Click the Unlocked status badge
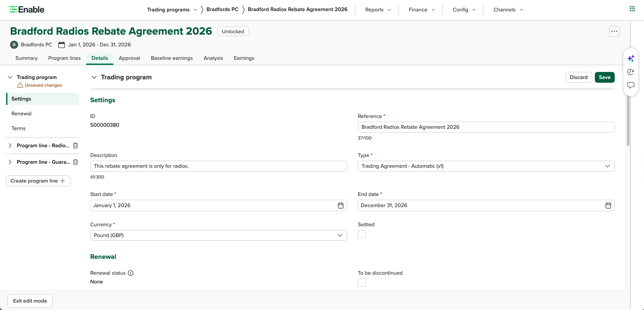 click(x=233, y=31)
